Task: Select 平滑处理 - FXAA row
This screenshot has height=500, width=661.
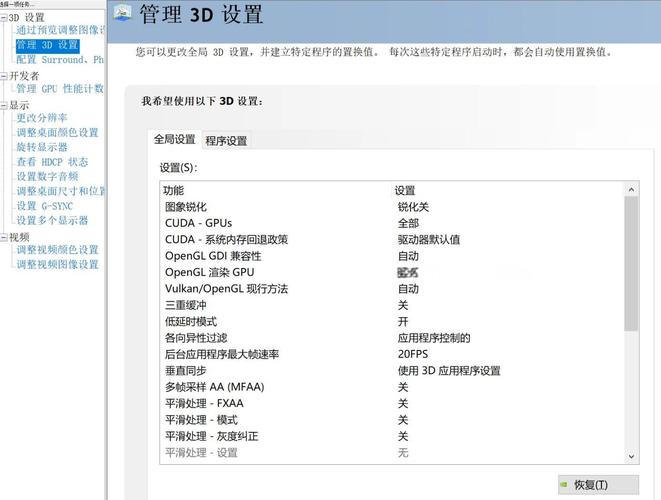Action: [392, 403]
